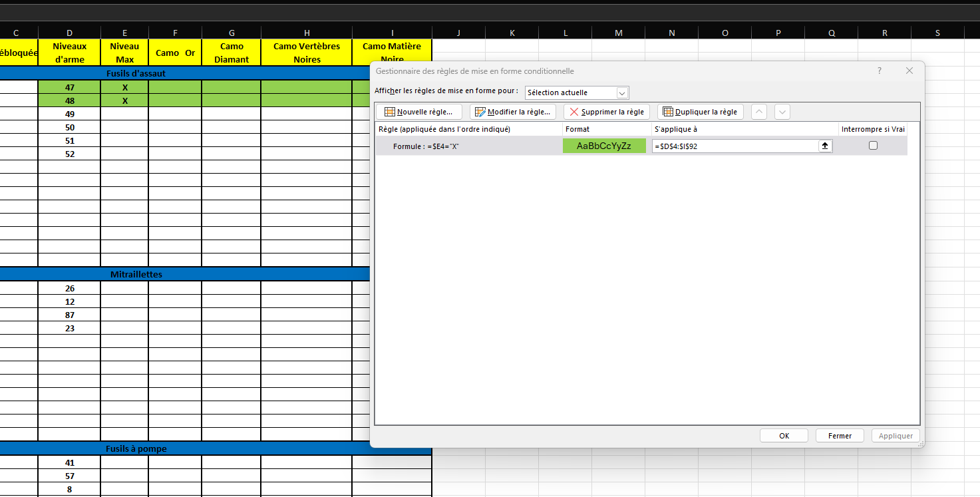980x497 pixels.
Task: Click the S'applique à range field
Action: [x=735, y=146]
